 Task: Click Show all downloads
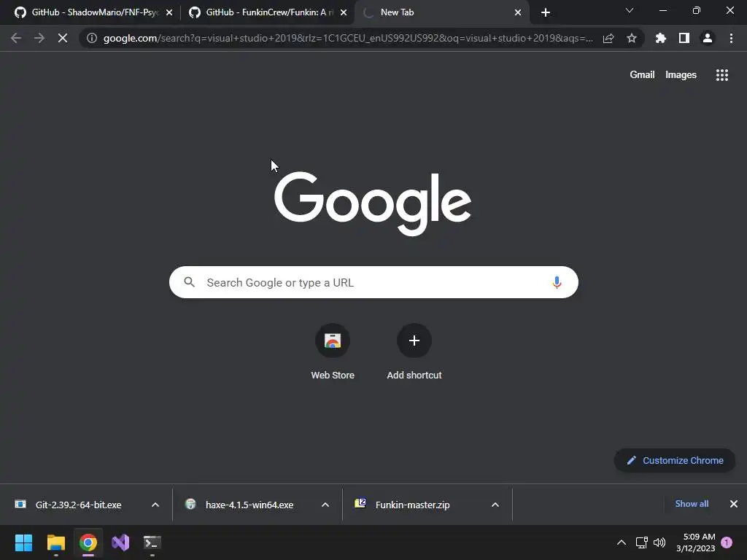[x=692, y=504]
